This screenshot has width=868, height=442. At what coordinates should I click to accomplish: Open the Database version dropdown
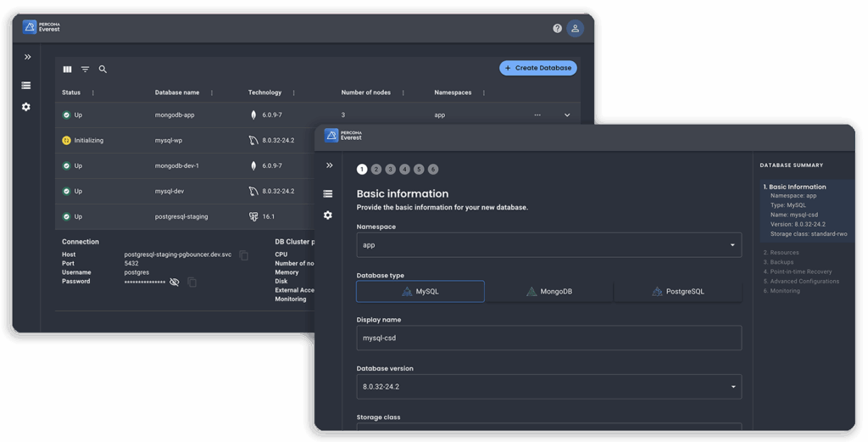(548, 387)
